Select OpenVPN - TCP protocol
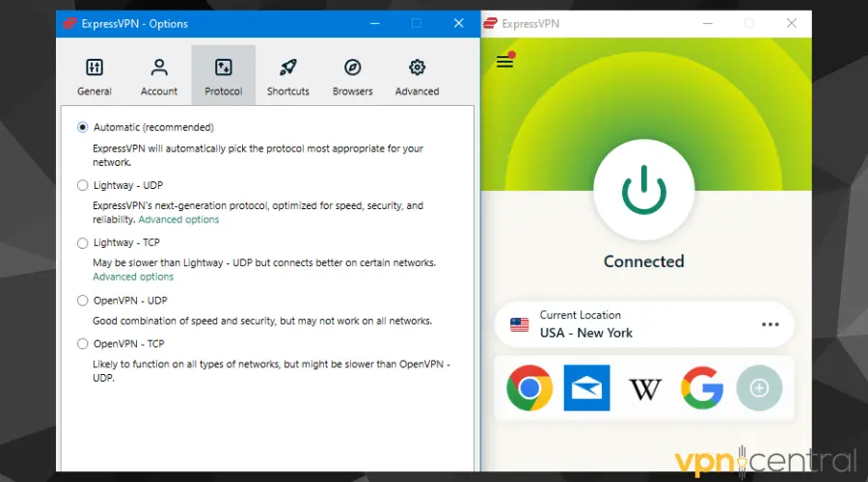The height and width of the screenshot is (482, 868). click(83, 343)
